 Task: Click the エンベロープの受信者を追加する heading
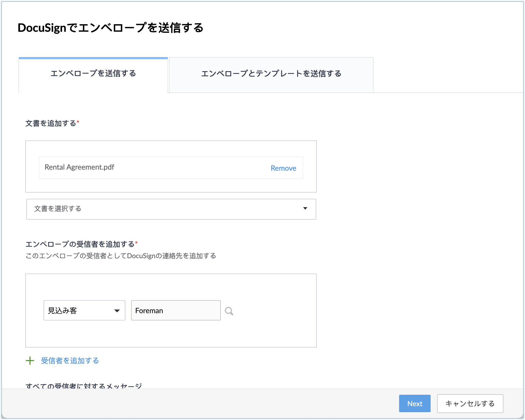pos(80,244)
